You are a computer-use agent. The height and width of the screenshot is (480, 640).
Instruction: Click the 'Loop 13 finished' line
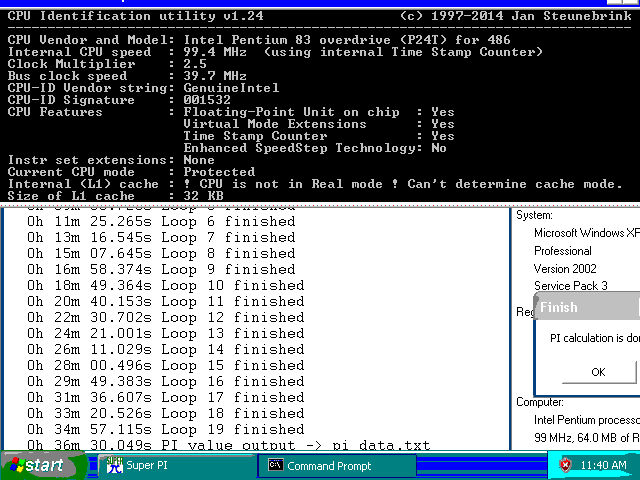point(166,333)
